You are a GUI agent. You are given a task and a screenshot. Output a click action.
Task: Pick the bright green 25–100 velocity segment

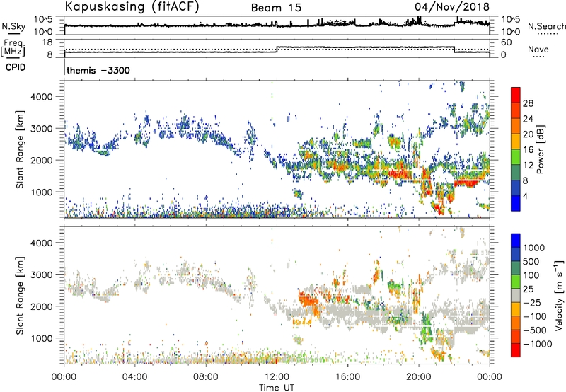coord(516,282)
